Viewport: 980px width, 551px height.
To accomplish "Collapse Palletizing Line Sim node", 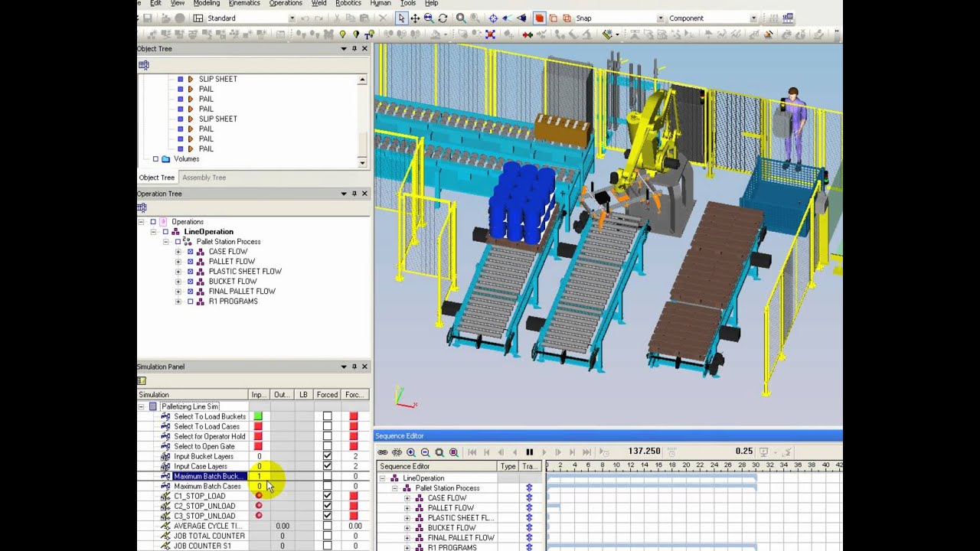I will [x=142, y=406].
